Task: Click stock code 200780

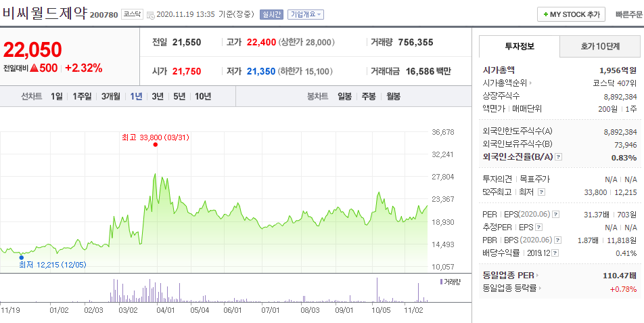Action: pos(104,15)
